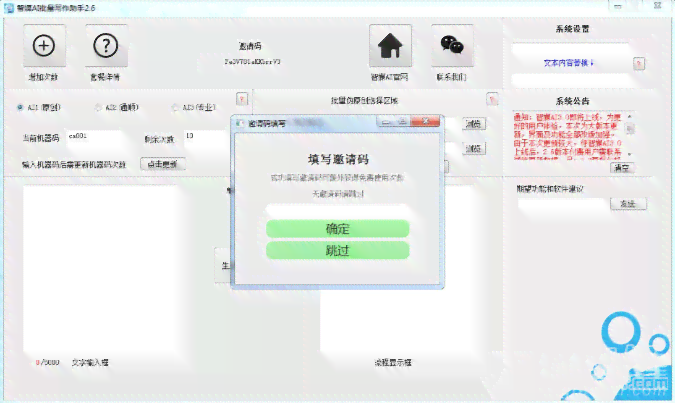
Task: Click the 0/5000 character counter
Action: point(47,362)
